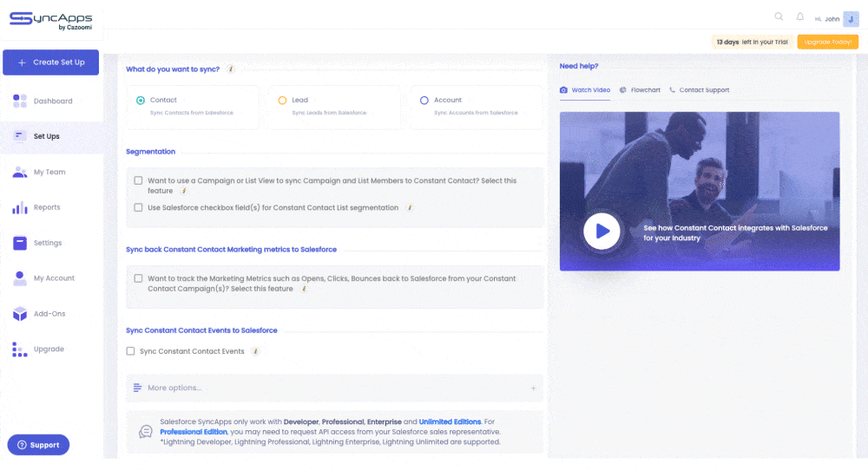Click the SyncApps by Cazoomi logo
The image size is (868, 470).
click(51, 21)
